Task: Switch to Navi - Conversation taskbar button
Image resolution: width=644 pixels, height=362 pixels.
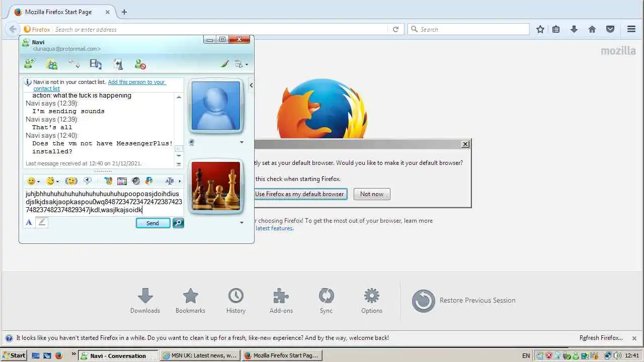Action: tap(118, 355)
